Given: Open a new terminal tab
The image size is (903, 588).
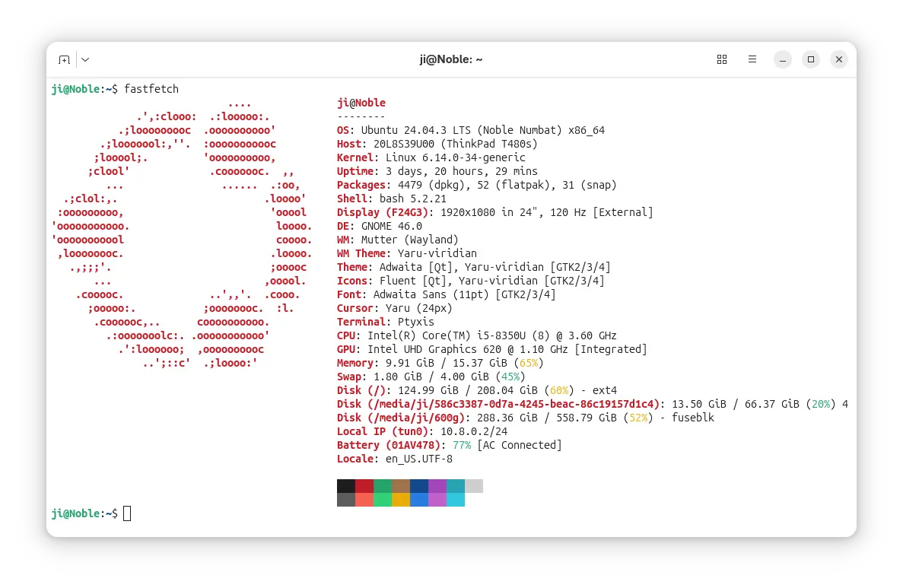Looking at the screenshot, I should [x=65, y=59].
